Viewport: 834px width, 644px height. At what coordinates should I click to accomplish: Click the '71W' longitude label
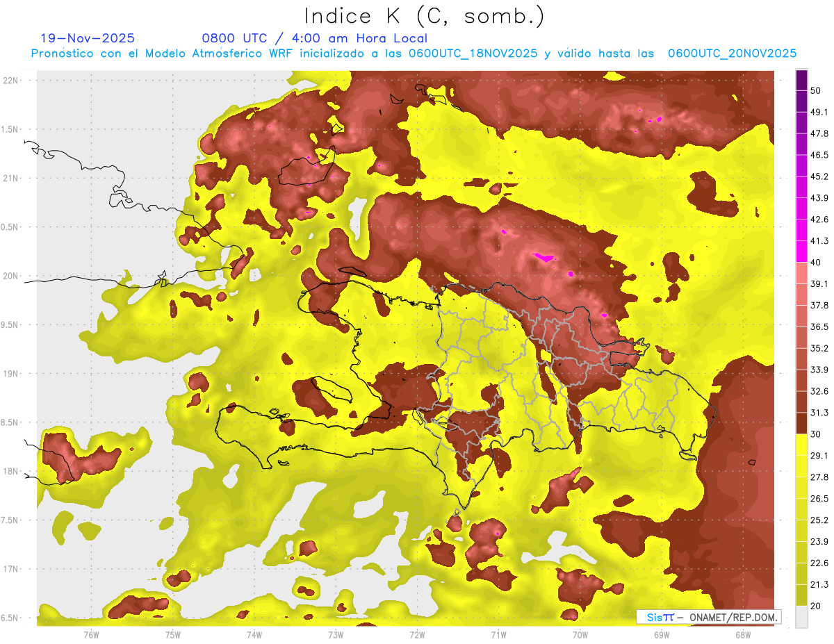tap(498, 634)
